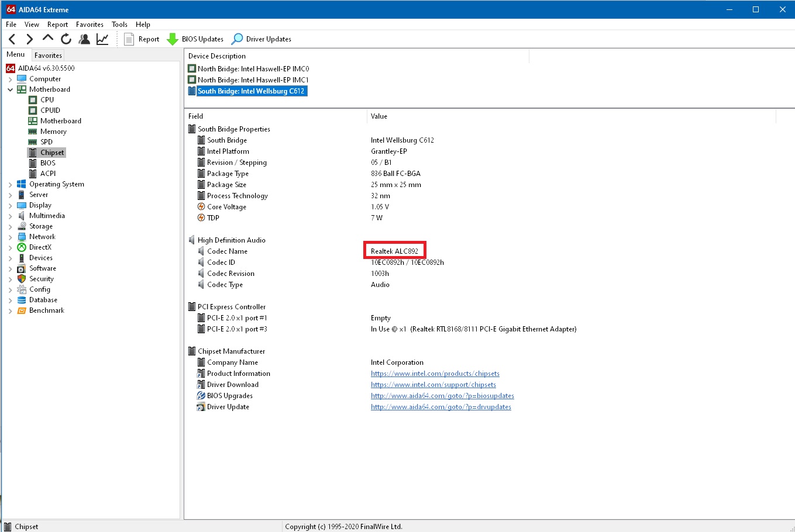The image size is (795, 532).
Task: Switch to the Menu tab
Action: coord(16,54)
